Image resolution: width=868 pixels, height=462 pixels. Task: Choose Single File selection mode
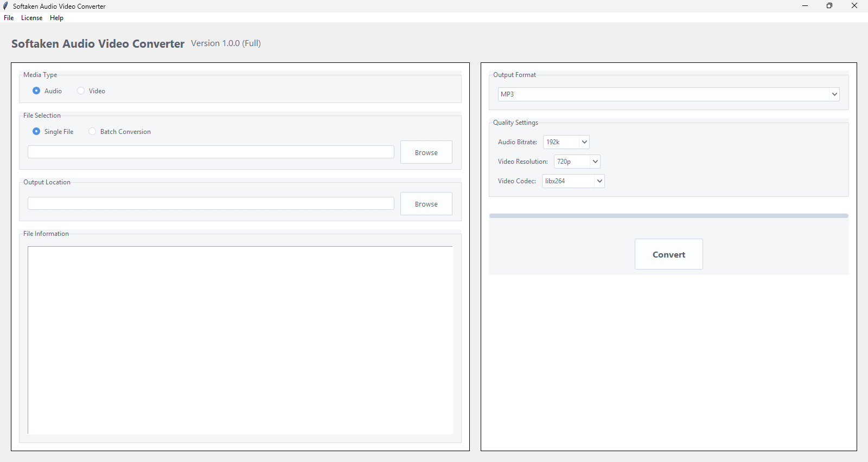coord(36,131)
